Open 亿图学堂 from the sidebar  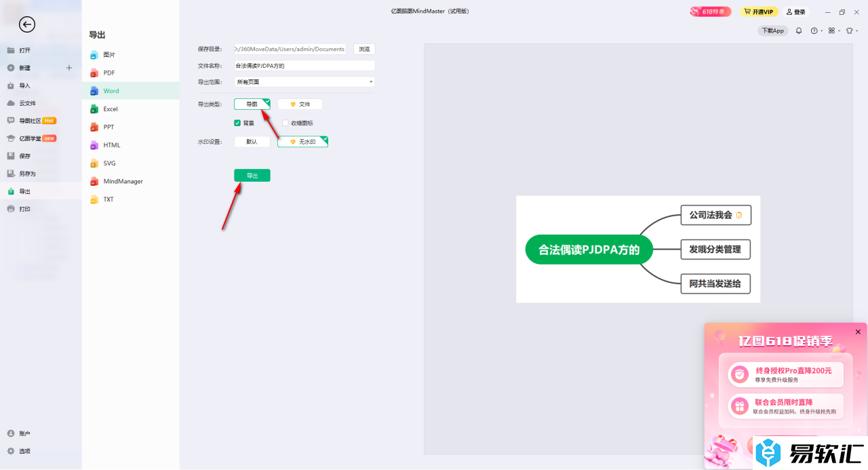pyautogui.click(x=41, y=138)
